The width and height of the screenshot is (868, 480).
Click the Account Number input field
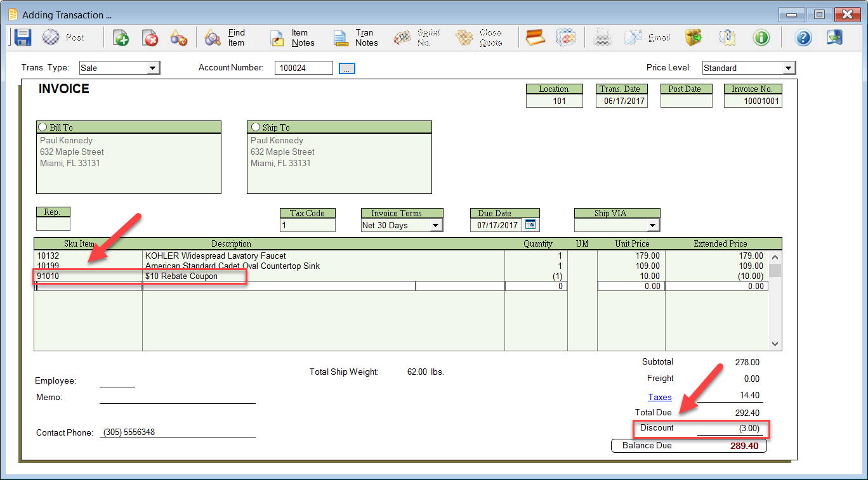point(303,68)
